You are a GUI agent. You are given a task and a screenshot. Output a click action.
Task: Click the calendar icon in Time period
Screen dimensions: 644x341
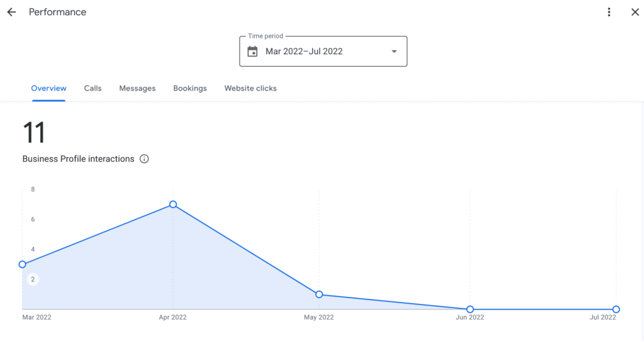253,52
